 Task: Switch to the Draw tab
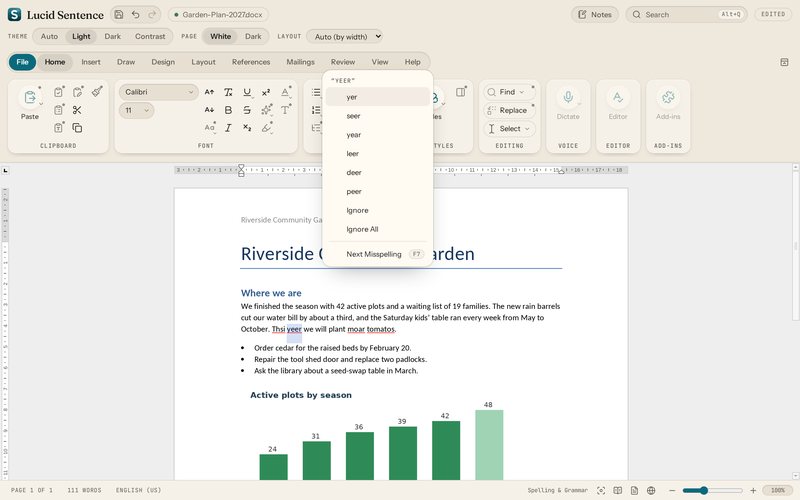coord(126,62)
